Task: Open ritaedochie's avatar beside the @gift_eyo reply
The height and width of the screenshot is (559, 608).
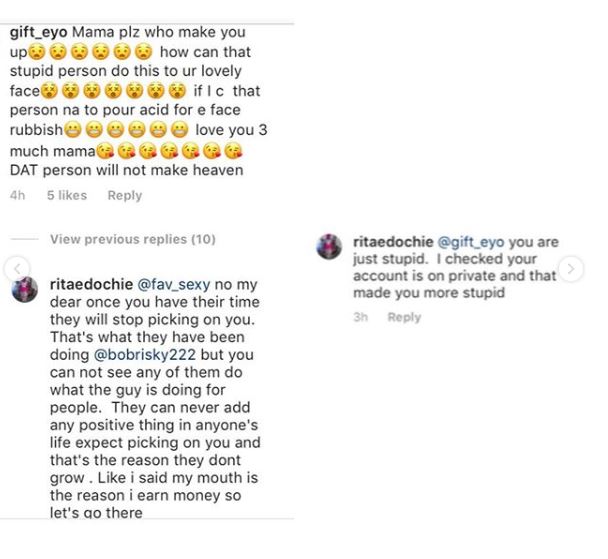Action: (x=329, y=248)
